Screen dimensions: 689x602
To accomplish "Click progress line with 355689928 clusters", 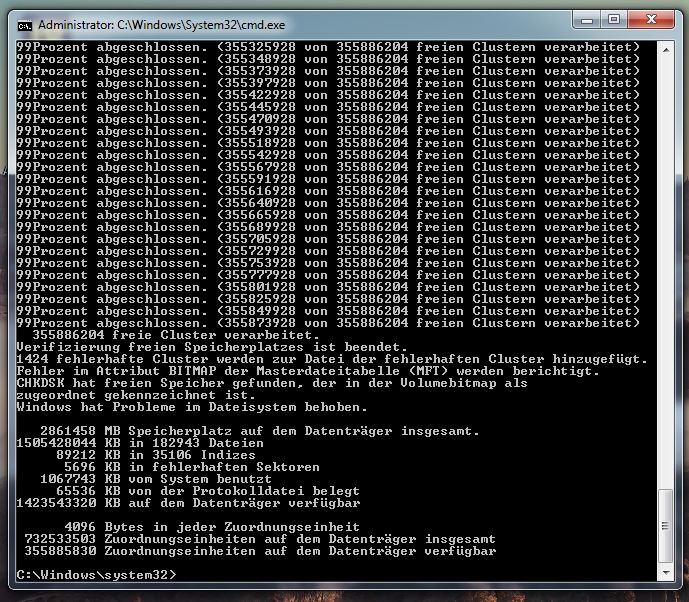I will coord(328,227).
